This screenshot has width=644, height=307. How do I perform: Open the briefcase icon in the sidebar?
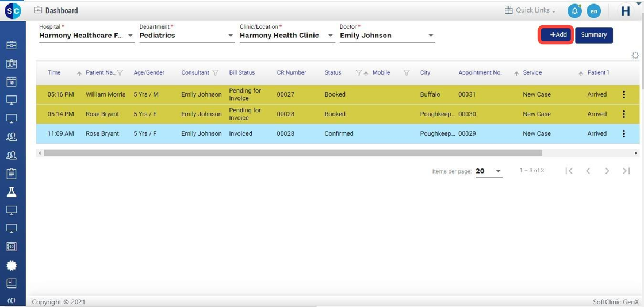click(11, 45)
